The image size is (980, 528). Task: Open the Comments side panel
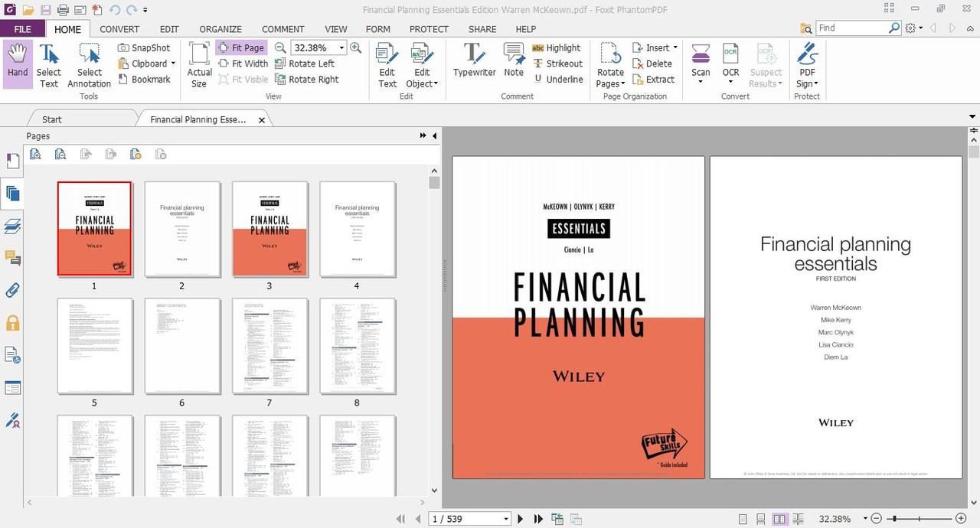[x=12, y=258]
